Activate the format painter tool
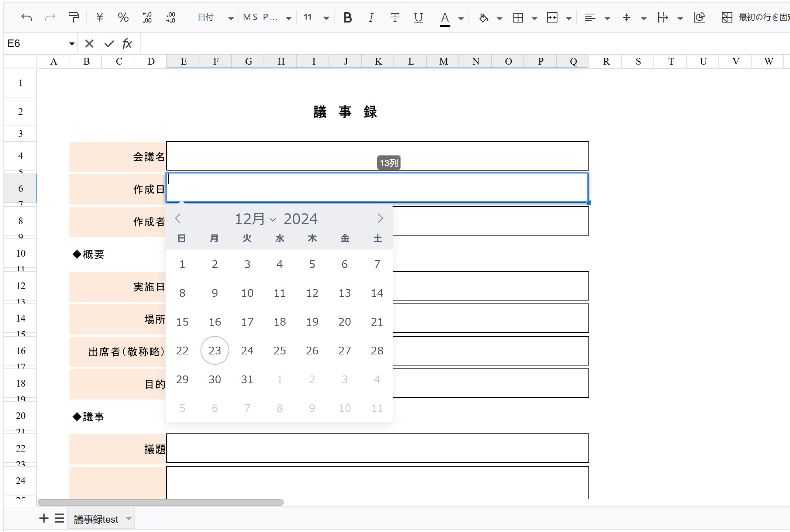The height and width of the screenshot is (532, 790). pos(73,17)
